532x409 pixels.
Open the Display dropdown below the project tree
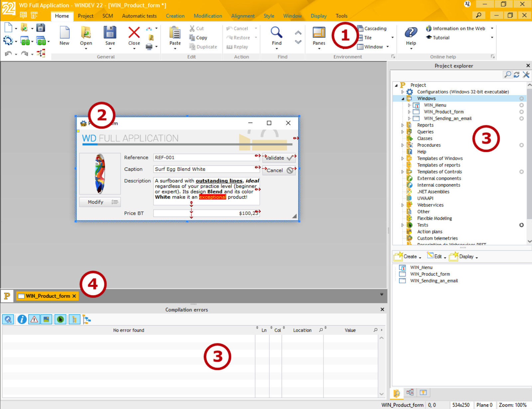[x=464, y=256]
